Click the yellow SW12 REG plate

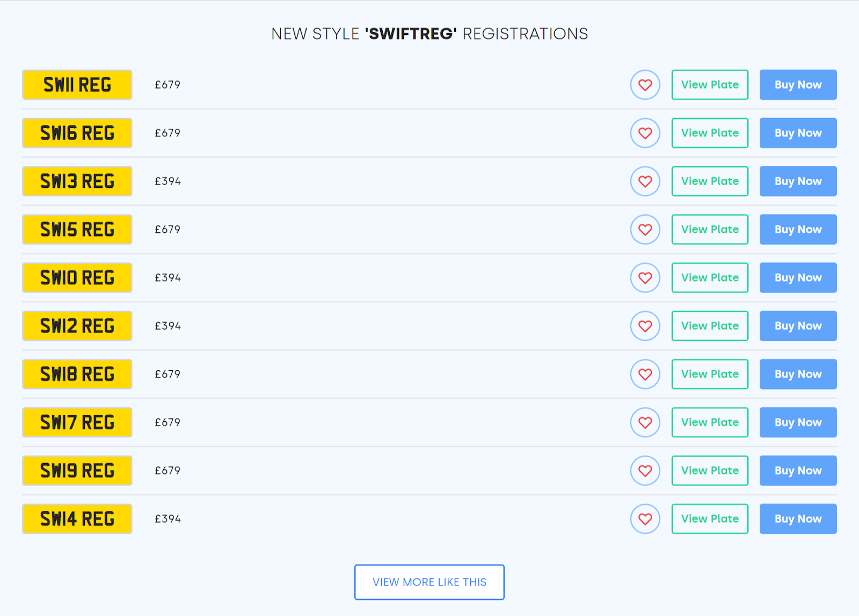pyautogui.click(x=77, y=326)
